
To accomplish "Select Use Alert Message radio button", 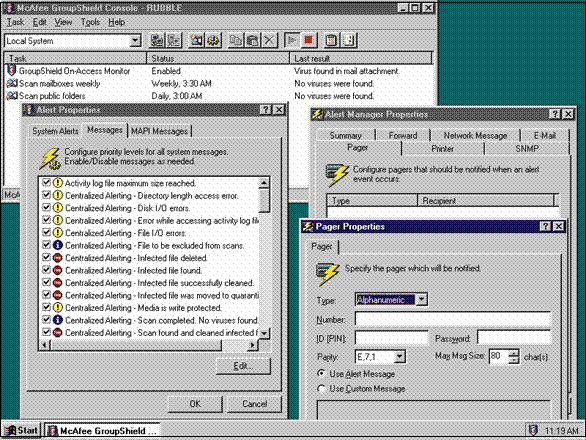I will 321,373.
